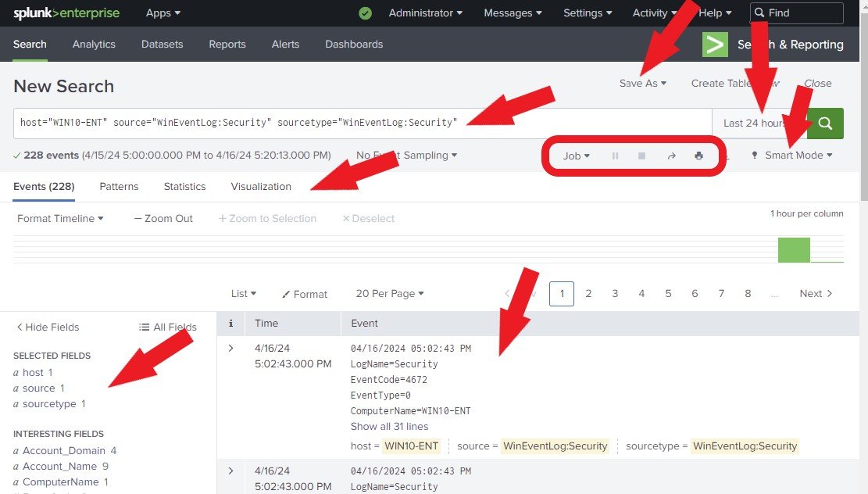Stop the search job

pyautogui.click(x=641, y=156)
